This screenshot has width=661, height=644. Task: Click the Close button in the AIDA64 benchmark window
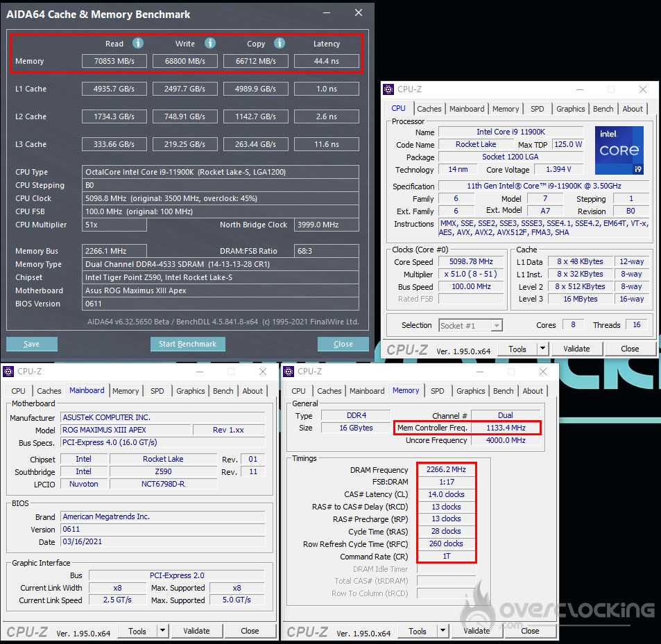(x=343, y=344)
